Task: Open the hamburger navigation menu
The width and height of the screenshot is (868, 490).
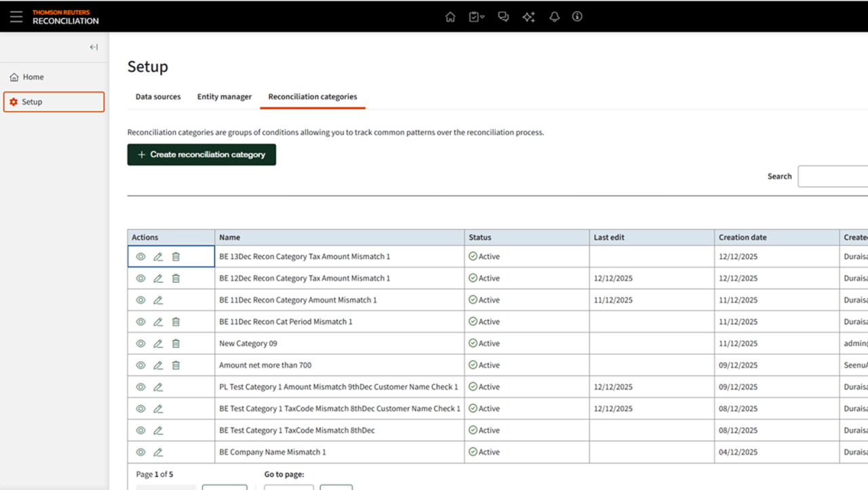Action: (16, 17)
